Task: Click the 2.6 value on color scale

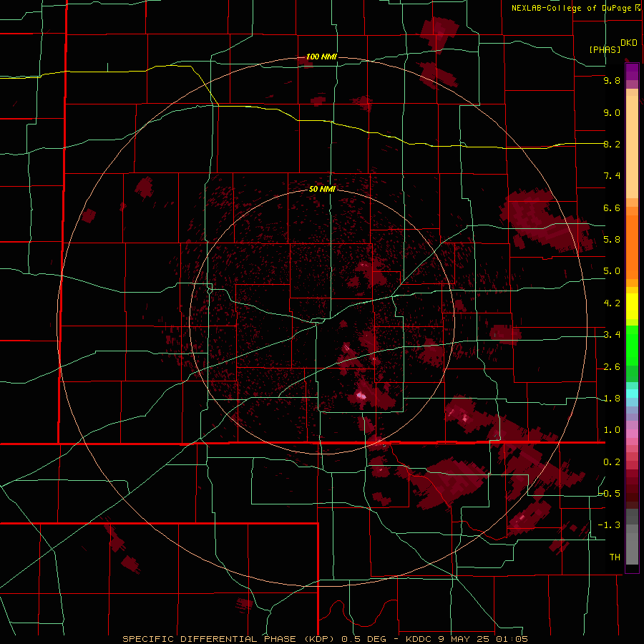Action: click(x=612, y=367)
